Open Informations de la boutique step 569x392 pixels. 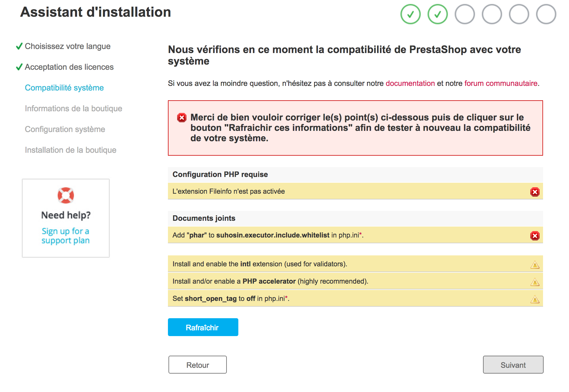coord(73,108)
